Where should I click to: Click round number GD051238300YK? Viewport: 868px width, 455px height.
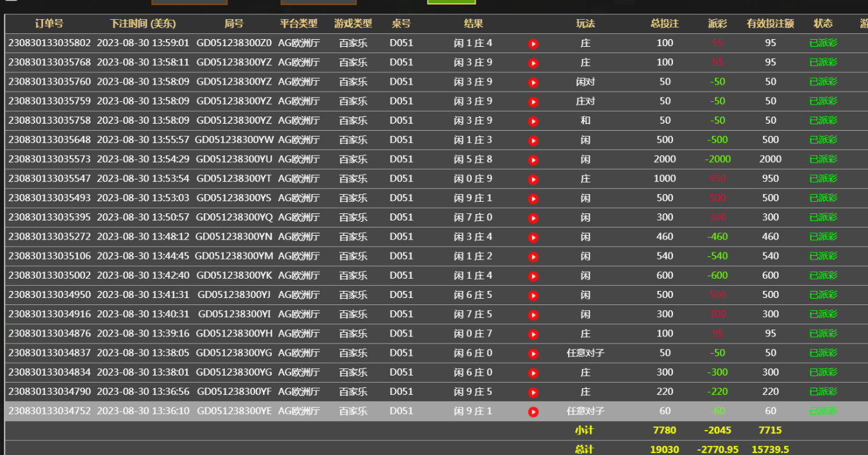click(x=234, y=276)
